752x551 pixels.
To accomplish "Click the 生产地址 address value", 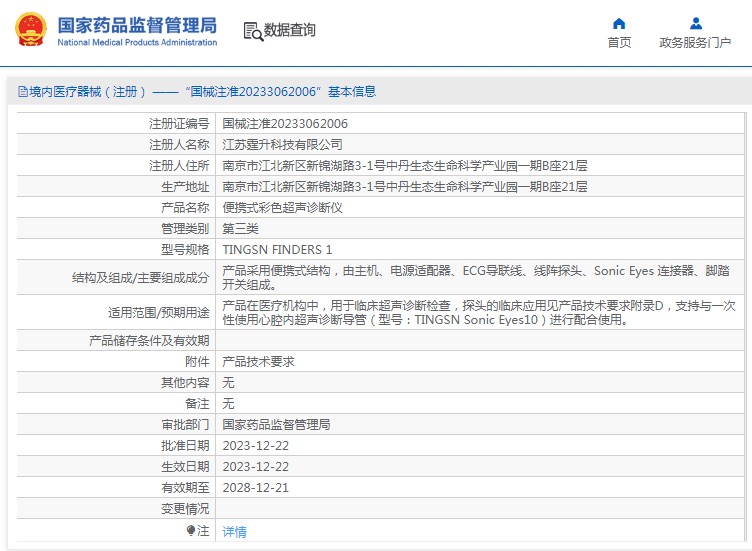I will point(405,187).
